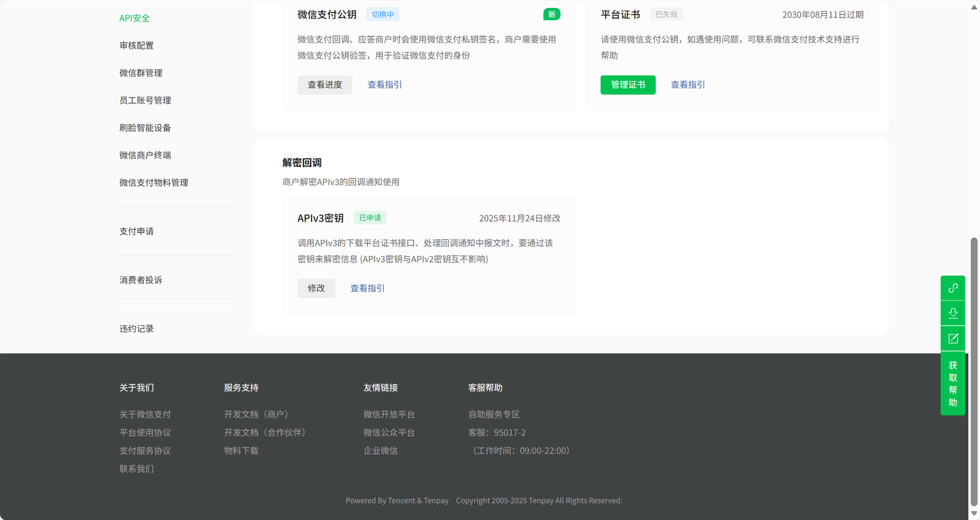
Task: Open 查看指引 link in the 平台证书 card
Action: point(688,85)
